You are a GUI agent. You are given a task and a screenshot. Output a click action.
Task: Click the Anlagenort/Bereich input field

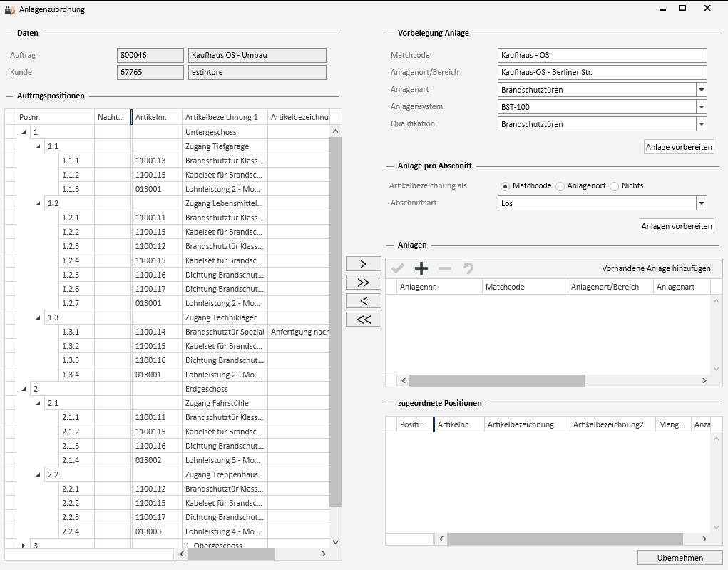(603, 72)
